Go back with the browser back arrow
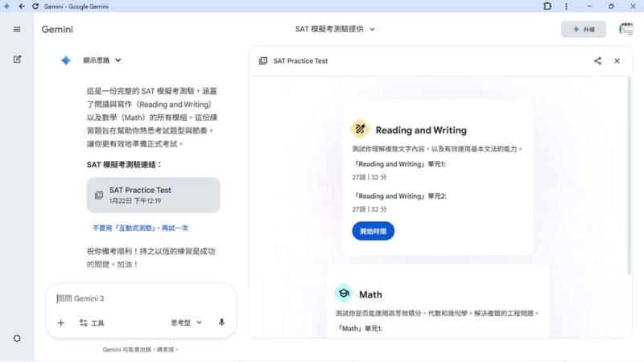This screenshot has height=362, width=644. click(22, 6)
